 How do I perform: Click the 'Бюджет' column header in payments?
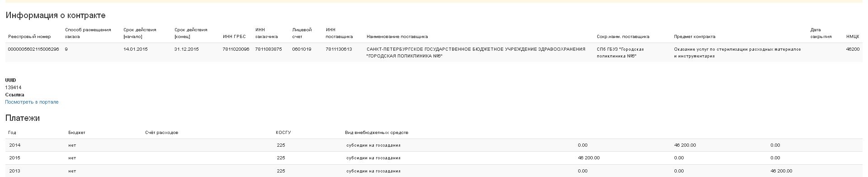click(77, 133)
